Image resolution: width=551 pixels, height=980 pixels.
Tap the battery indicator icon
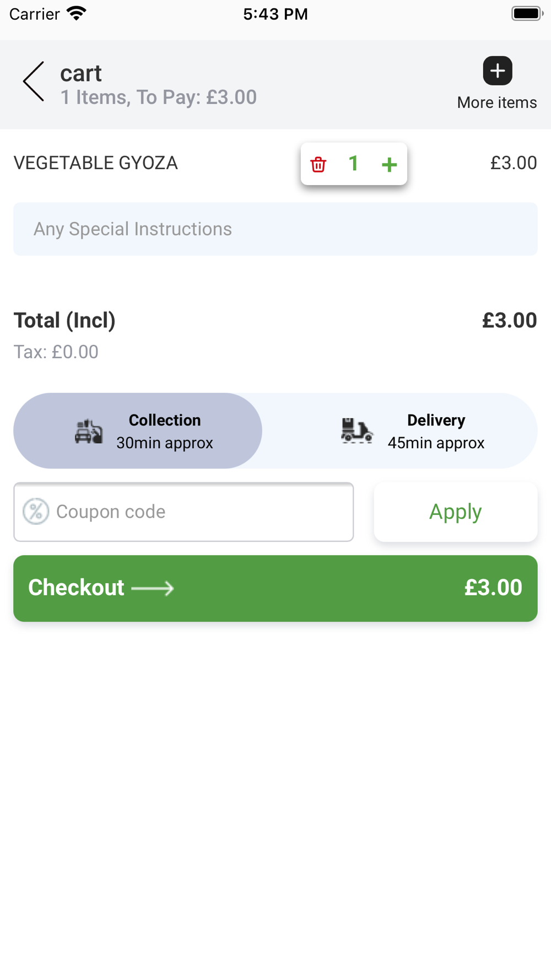coord(527,14)
